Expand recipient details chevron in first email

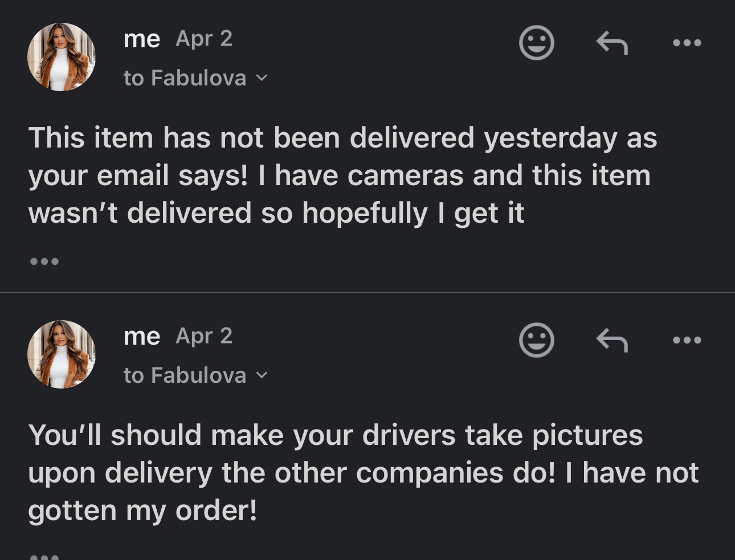[x=262, y=78]
